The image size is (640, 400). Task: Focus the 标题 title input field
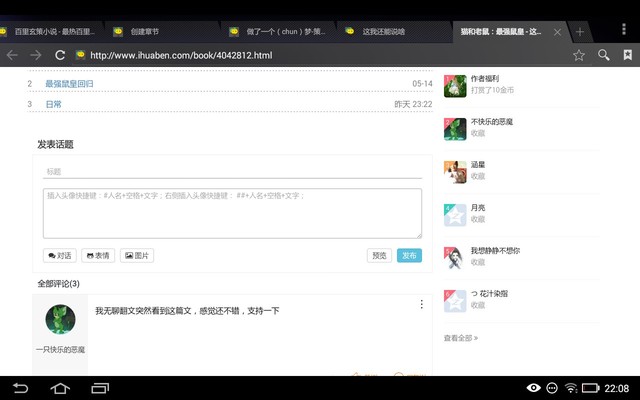232,172
